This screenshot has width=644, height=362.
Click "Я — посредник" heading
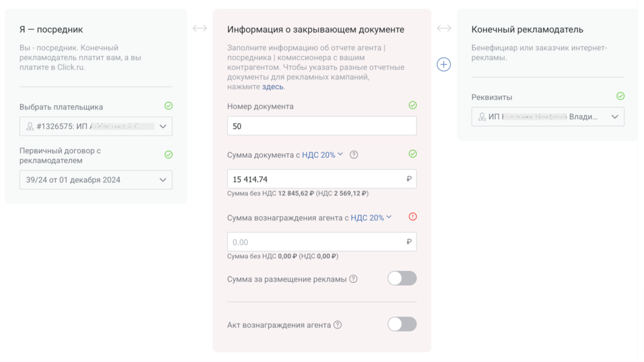pos(51,29)
